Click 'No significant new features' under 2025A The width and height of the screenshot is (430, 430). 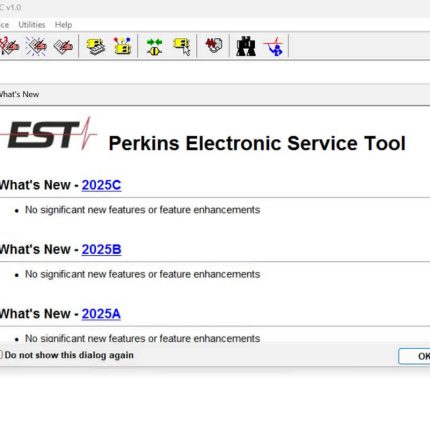click(x=142, y=338)
